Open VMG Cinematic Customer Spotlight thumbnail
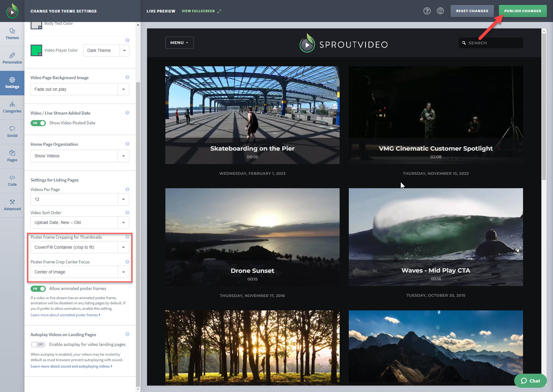The width and height of the screenshot is (553, 392). point(436,115)
